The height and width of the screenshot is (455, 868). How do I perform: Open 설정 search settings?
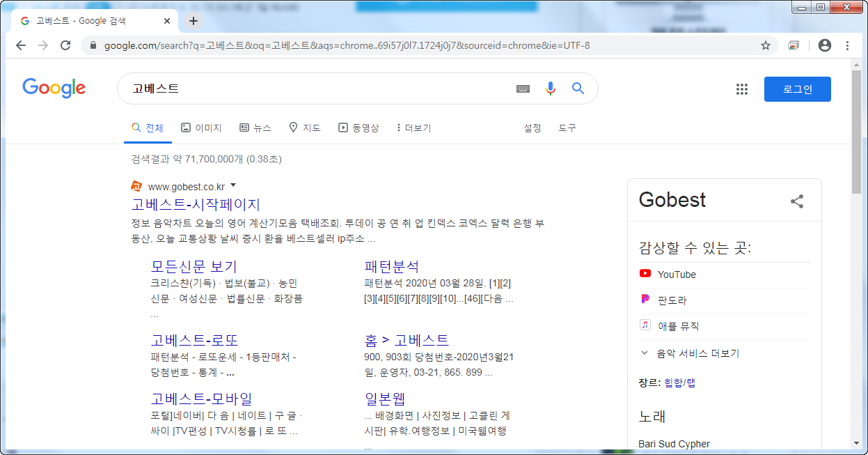532,128
